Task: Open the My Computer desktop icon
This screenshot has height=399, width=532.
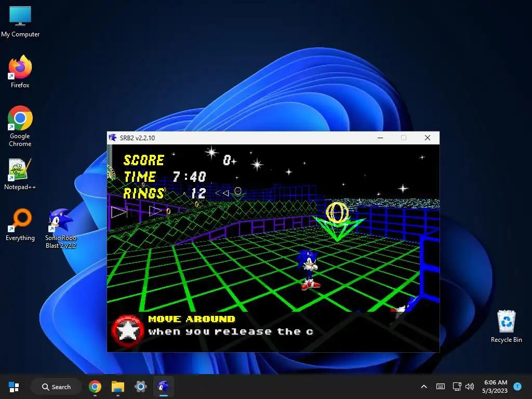Action: tap(20, 21)
